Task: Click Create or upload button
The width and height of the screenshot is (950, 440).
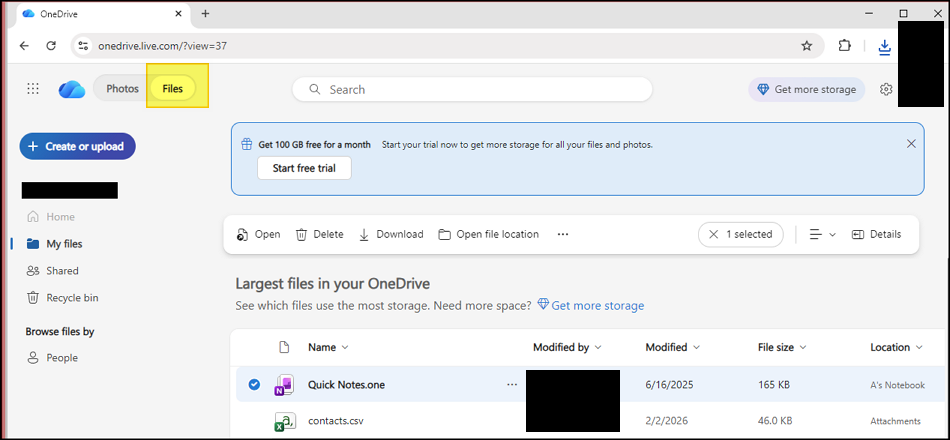Action: [78, 146]
